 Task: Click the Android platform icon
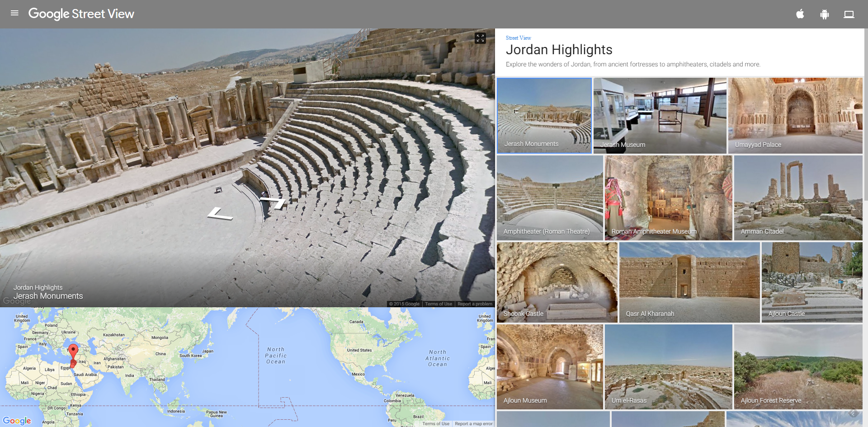click(x=824, y=14)
